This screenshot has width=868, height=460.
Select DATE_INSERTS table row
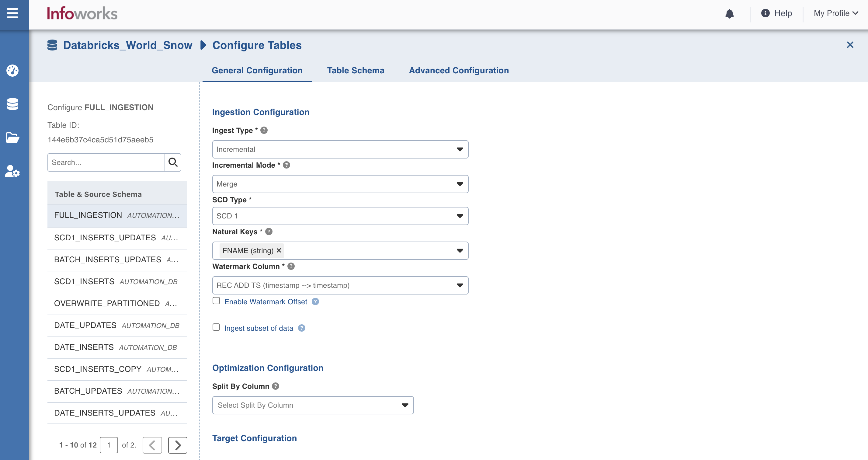tap(117, 347)
